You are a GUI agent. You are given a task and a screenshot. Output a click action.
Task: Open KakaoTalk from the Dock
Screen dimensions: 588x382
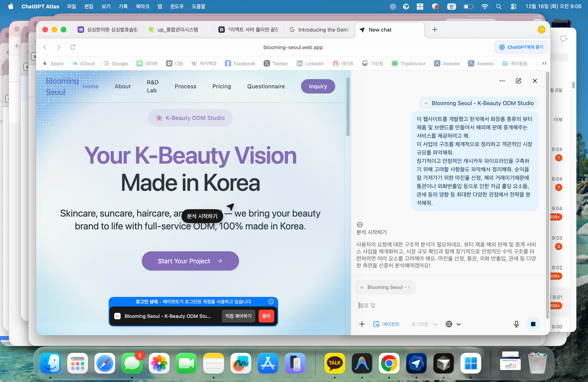335,363
